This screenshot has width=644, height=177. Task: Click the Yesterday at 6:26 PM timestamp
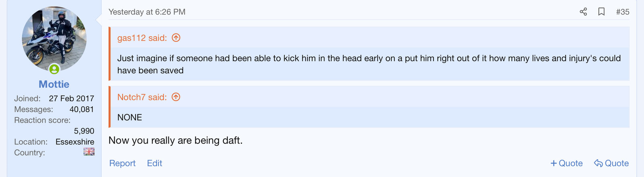click(147, 12)
